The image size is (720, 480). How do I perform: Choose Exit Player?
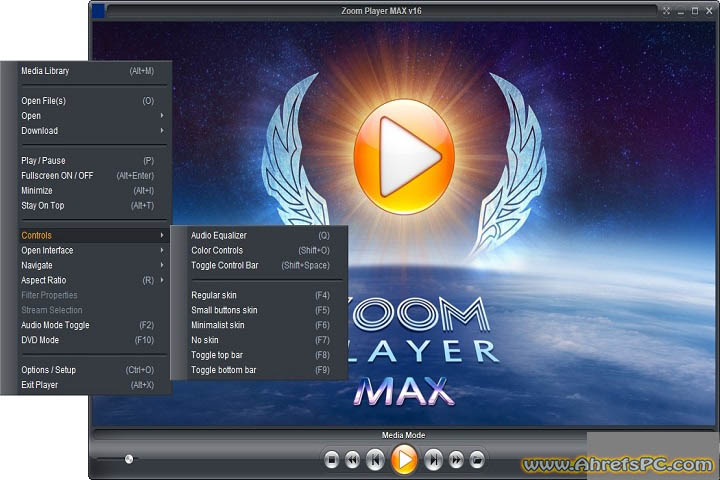click(94, 385)
